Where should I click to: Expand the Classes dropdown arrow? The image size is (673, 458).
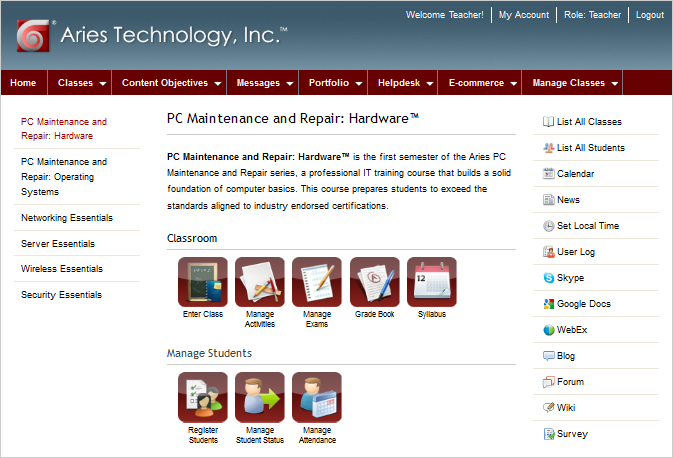pos(103,84)
